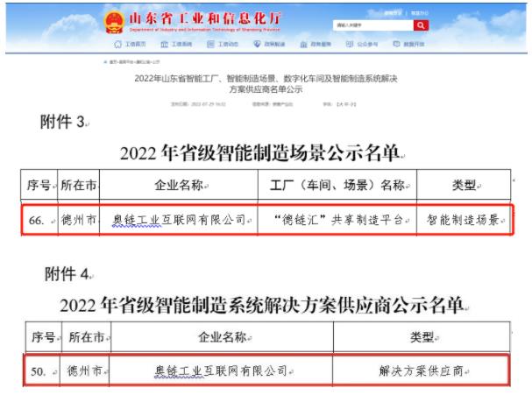Click 企业名称 header in 附件 3 table
This screenshot has height=395, width=532.
click(179, 185)
